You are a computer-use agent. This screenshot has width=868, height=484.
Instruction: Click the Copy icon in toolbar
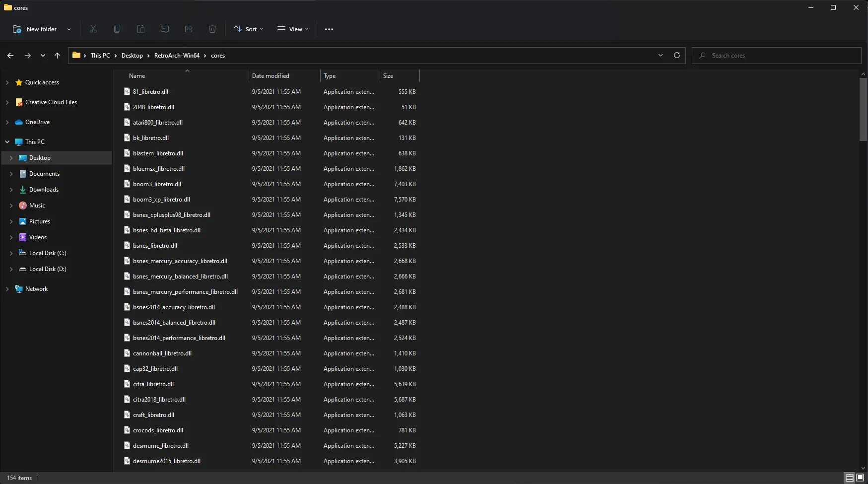pyautogui.click(x=117, y=29)
